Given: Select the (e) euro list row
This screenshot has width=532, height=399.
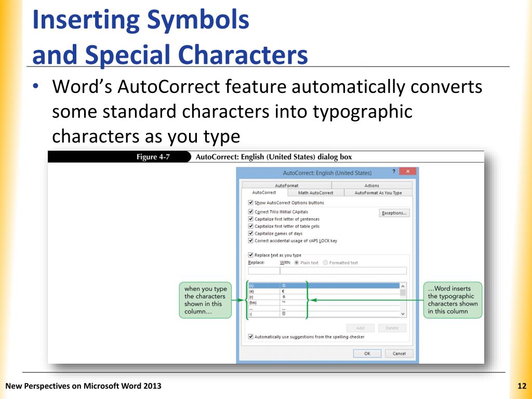Looking at the screenshot, I should (324, 291).
